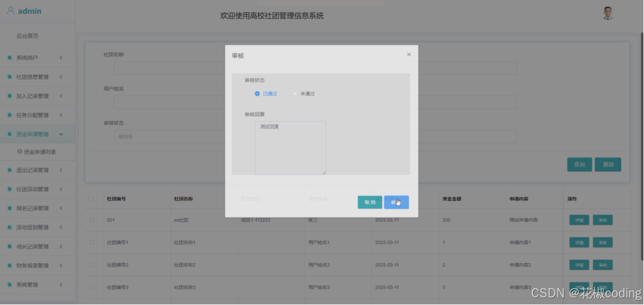Click the 删除 button
The image size is (644, 305).
point(609,164)
